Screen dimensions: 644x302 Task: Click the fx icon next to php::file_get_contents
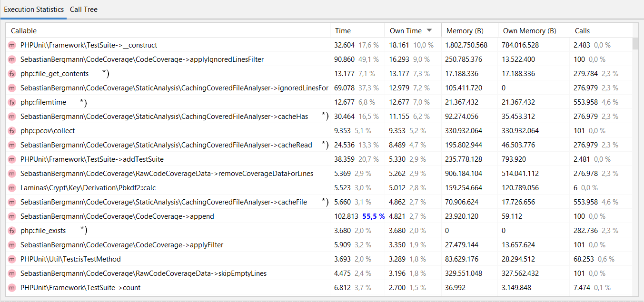[12, 73]
